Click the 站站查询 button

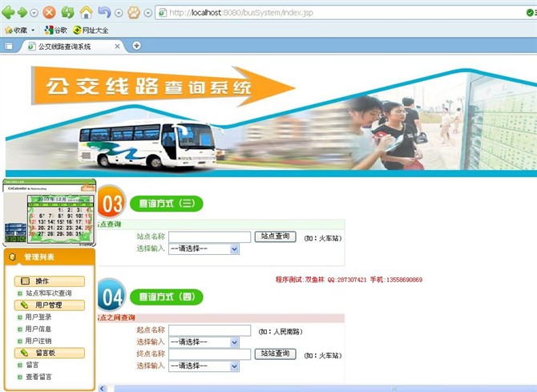coord(275,354)
